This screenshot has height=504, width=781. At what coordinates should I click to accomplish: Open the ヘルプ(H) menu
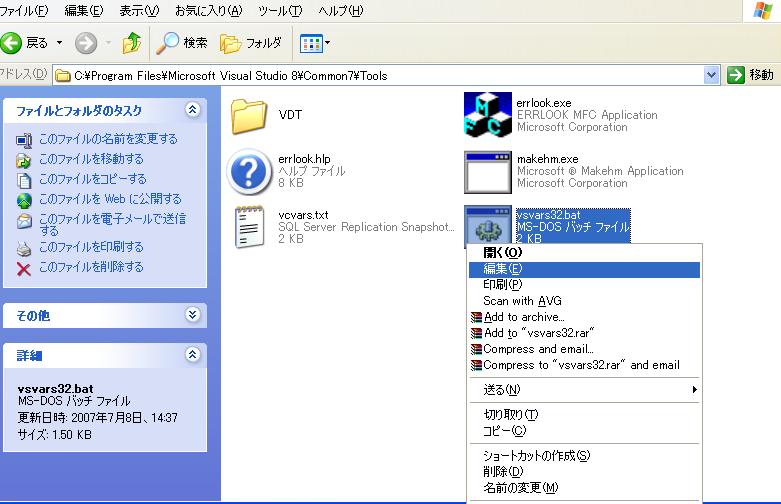tap(341, 10)
